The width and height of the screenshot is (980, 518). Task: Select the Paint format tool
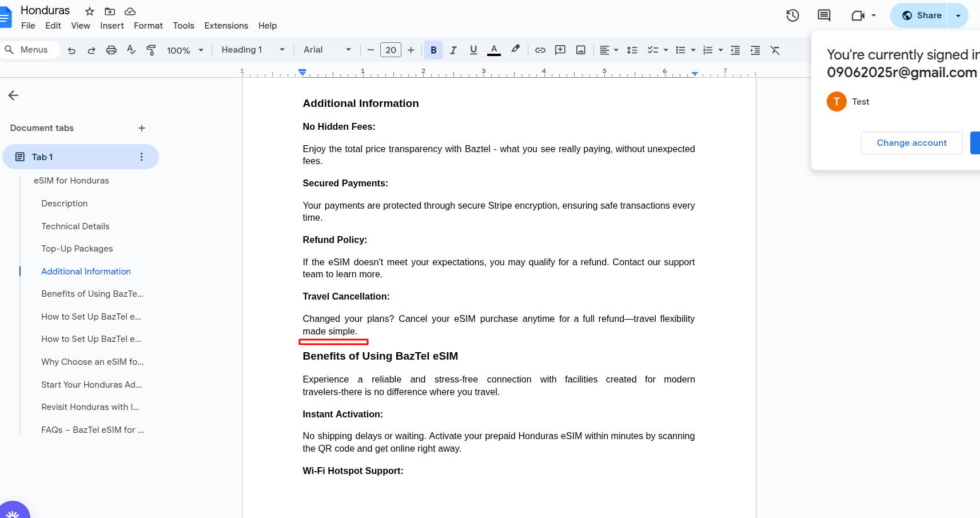(x=151, y=50)
